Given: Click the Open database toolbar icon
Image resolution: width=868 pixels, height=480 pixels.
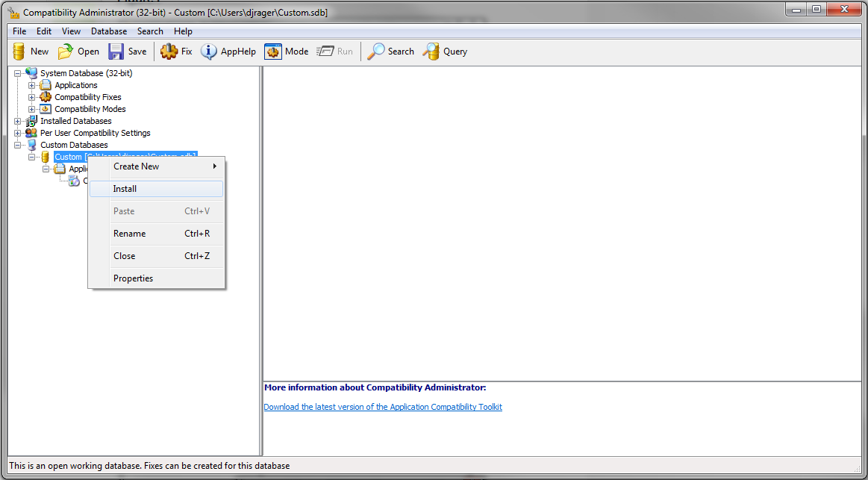Looking at the screenshot, I should tap(66, 52).
